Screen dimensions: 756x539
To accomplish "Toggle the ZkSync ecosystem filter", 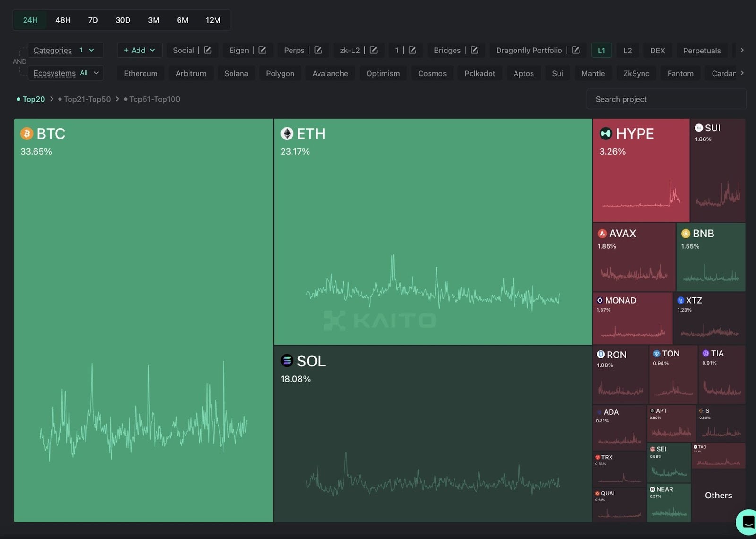I will [636, 73].
